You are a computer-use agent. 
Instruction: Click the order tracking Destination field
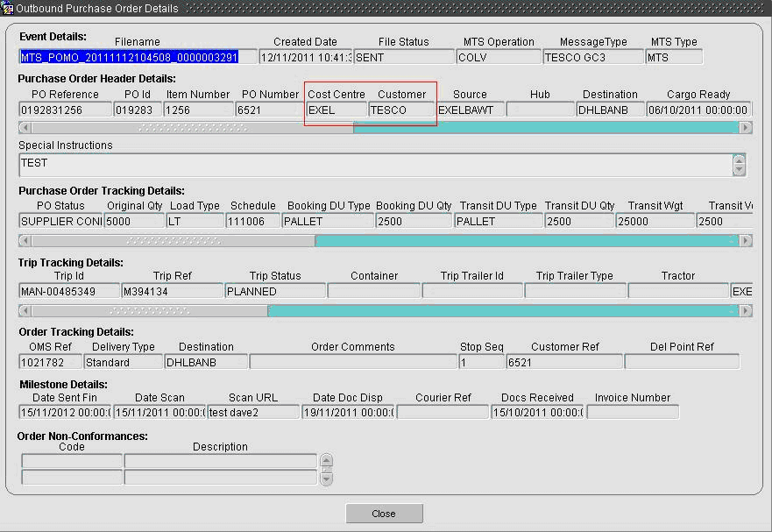pyautogui.click(x=206, y=362)
